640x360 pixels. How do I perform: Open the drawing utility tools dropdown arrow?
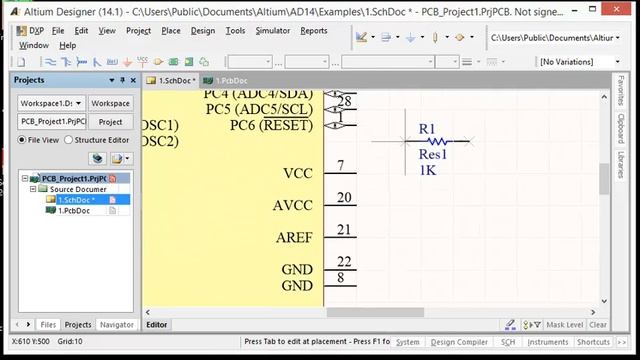pos(373,38)
